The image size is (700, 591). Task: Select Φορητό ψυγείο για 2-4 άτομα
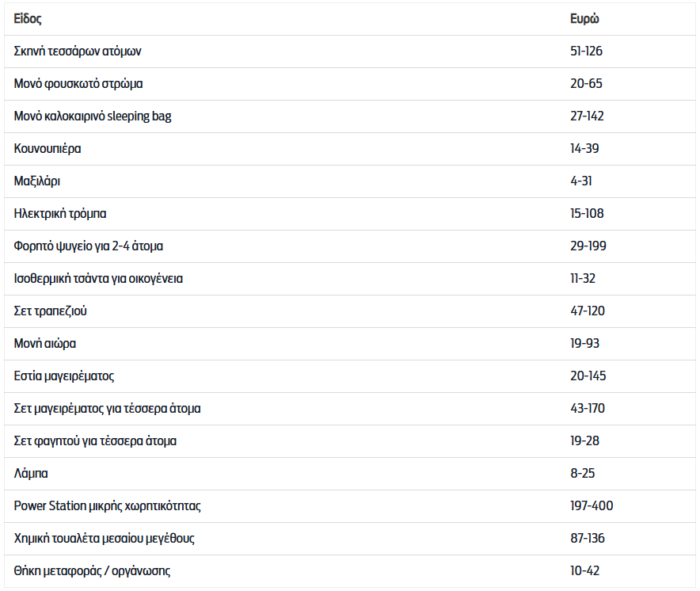[89, 246]
